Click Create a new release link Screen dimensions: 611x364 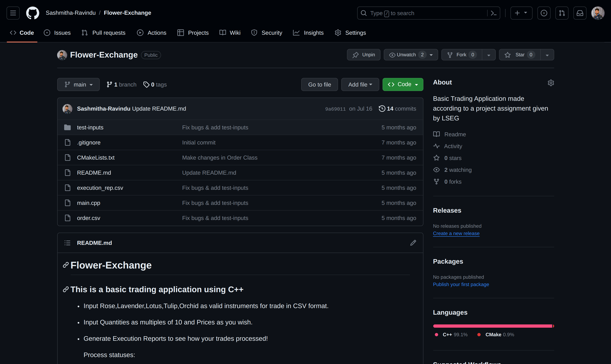(456, 233)
